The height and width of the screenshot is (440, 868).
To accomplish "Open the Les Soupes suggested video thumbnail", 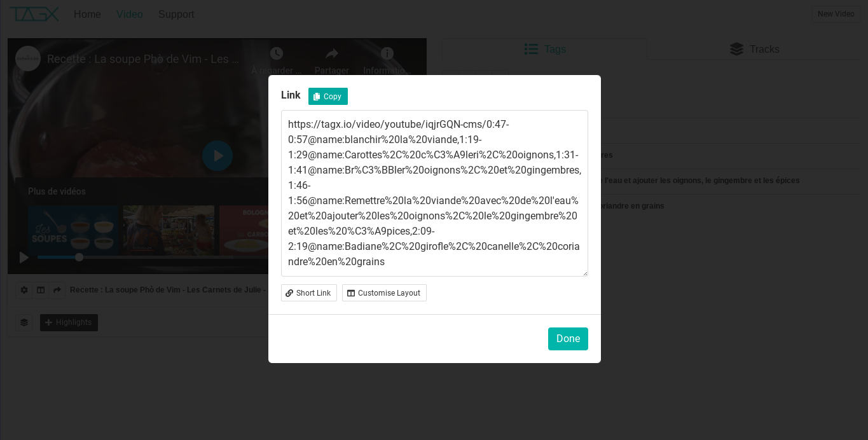I will (x=73, y=230).
